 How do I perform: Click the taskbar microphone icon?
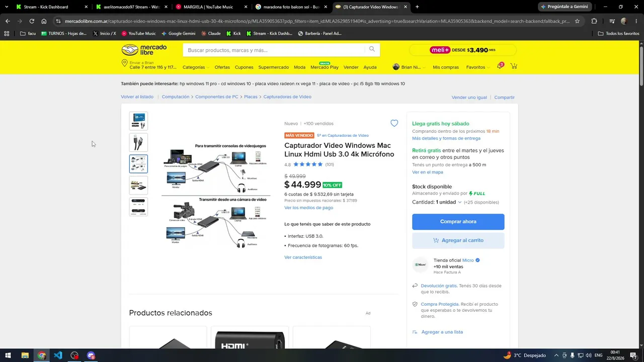pyautogui.click(x=573, y=355)
